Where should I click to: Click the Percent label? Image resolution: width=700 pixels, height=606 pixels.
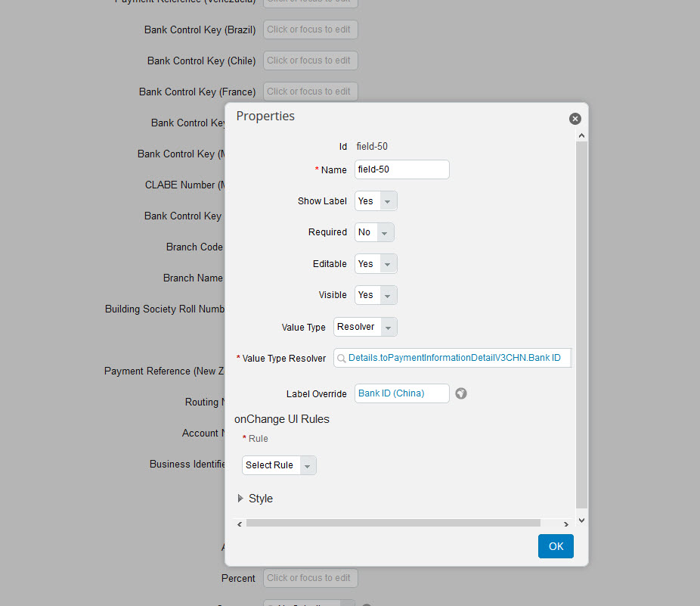point(238,578)
